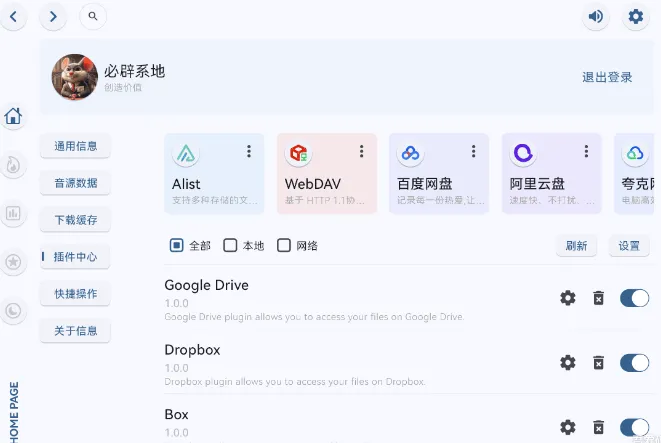Click the 百度网盘 logo icon

click(411, 153)
